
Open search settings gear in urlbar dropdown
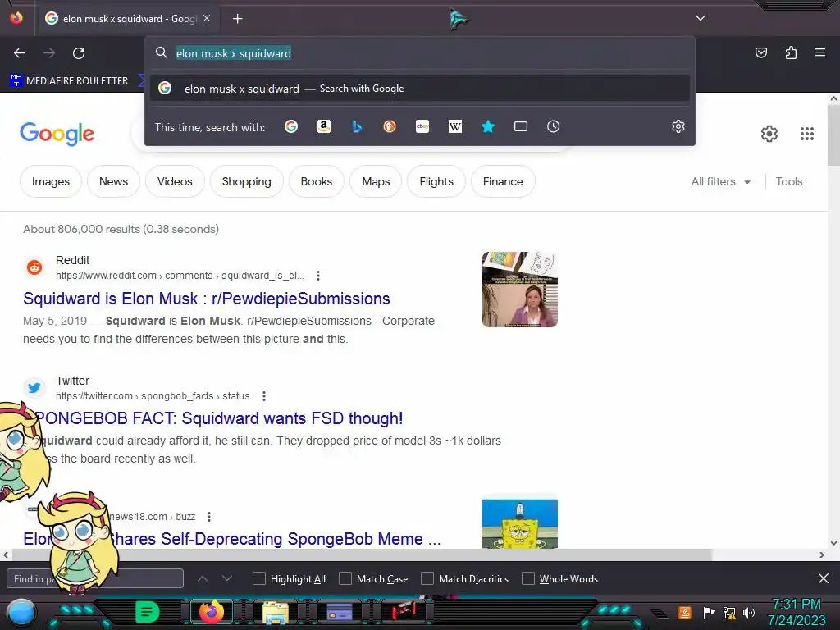tap(678, 126)
